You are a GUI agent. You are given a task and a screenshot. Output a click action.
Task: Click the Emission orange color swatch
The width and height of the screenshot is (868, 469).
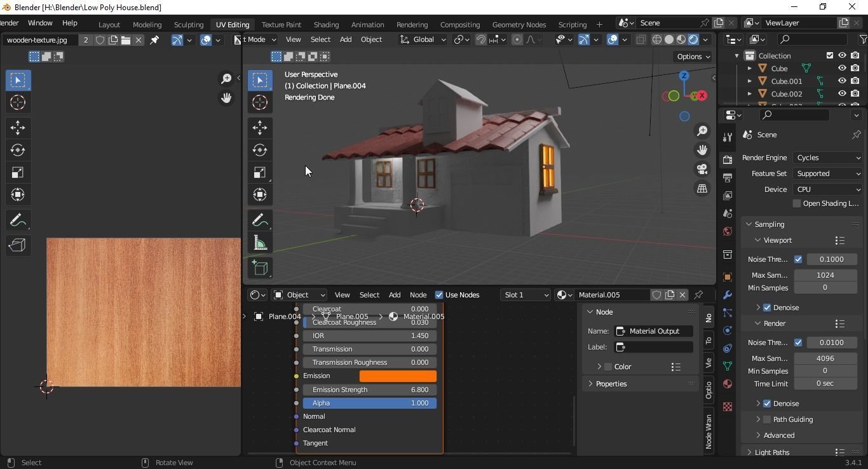click(398, 376)
